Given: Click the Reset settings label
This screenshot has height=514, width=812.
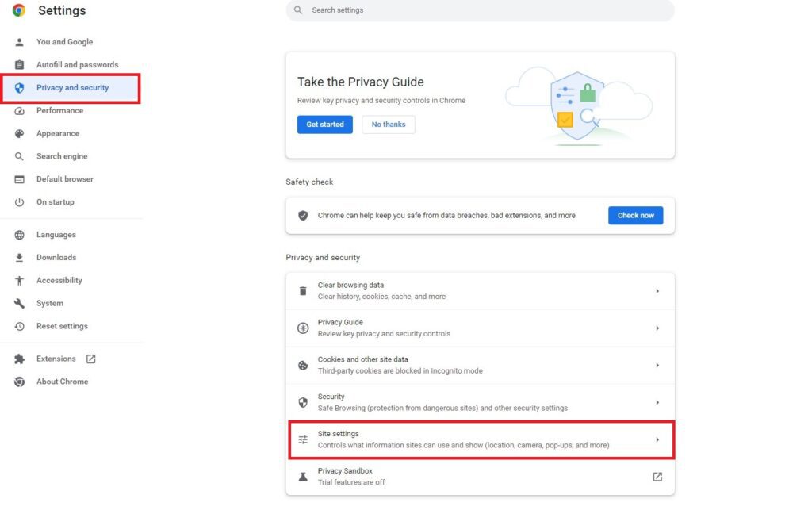Looking at the screenshot, I should pyautogui.click(x=62, y=326).
